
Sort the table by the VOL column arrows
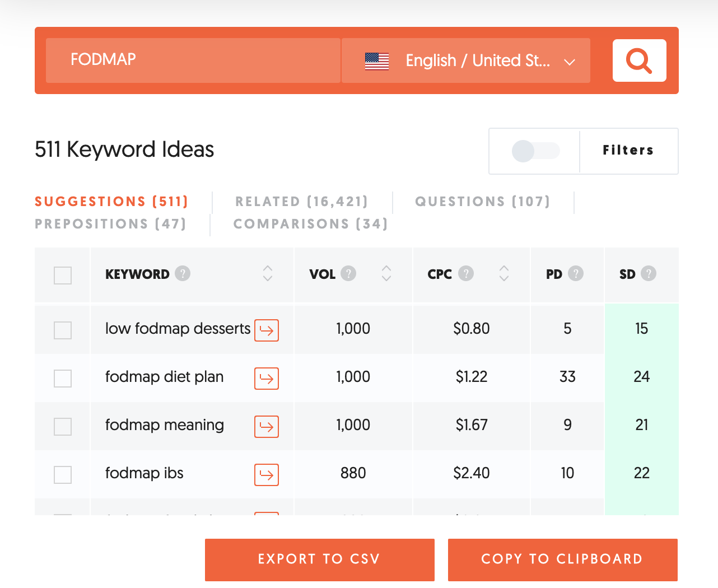pyautogui.click(x=386, y=273)
